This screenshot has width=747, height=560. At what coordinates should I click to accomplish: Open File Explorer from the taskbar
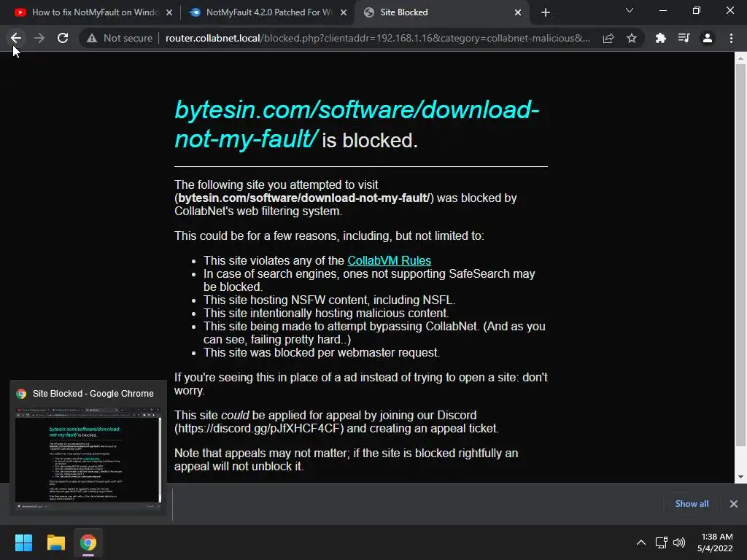click(x=55, y=542)
